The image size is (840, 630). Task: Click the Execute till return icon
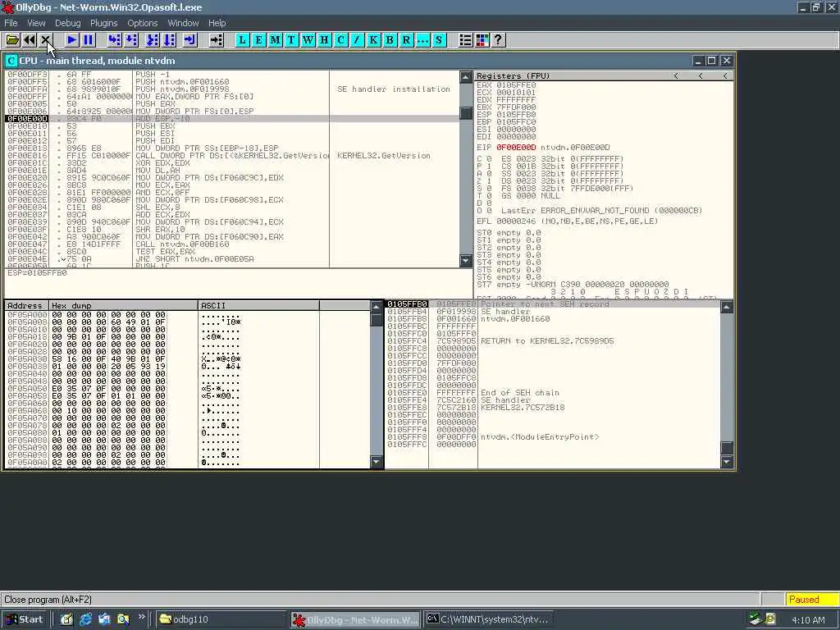point(190,40)
